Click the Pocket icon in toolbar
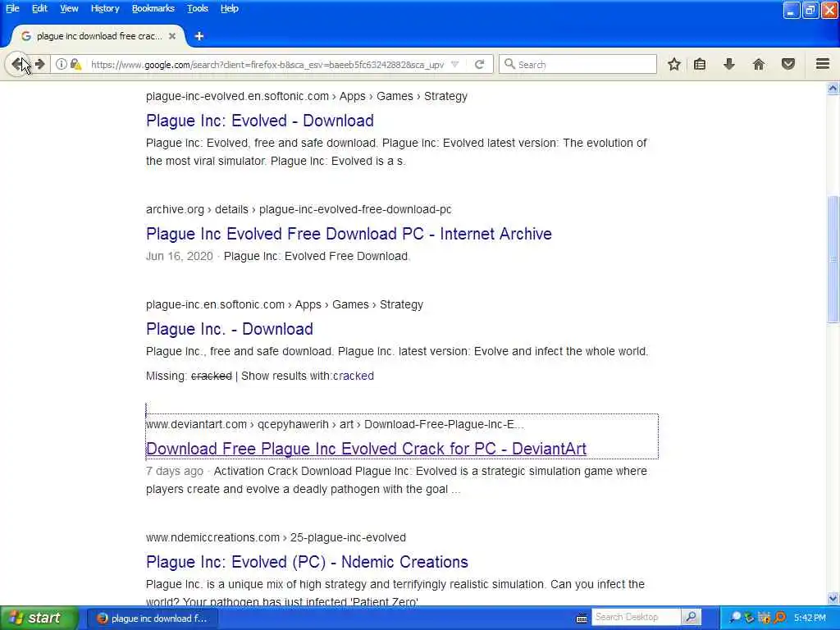The height and width of the screenshot is (630, 840). pos(788,64)
